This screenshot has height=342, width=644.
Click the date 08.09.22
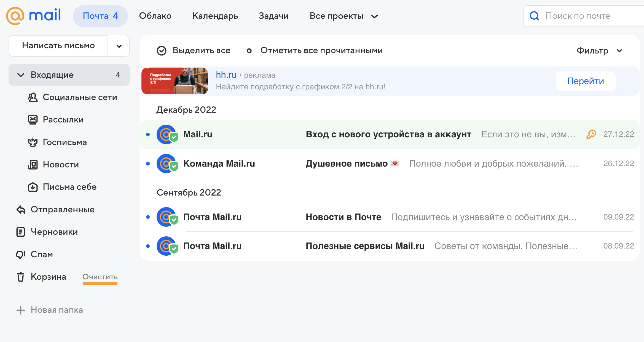pyautogui.click(x=619, y=246)
